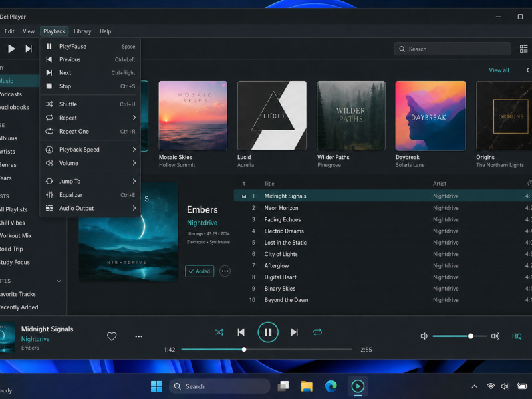Skip to next track in the player bar
The image size is (532, 399).
click(295, 332)
